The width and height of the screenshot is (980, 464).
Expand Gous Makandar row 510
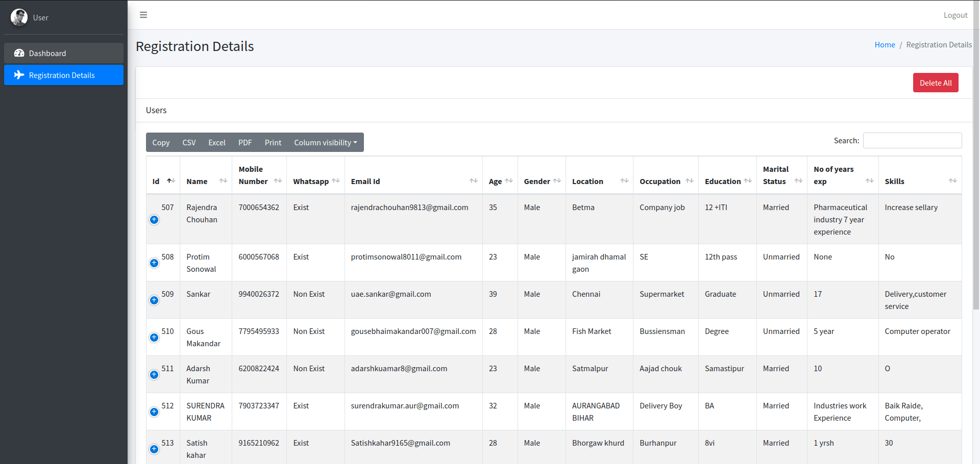[154, 338]
